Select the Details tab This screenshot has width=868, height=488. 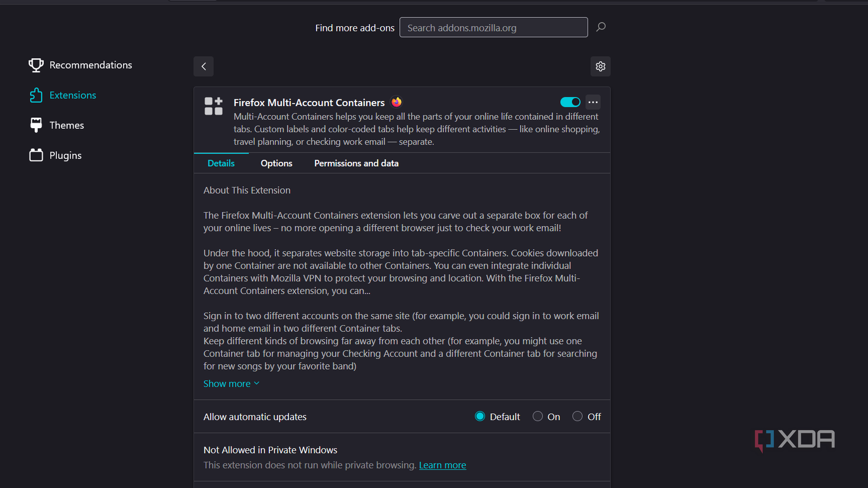pyautogui.click(x=221, y=163)
